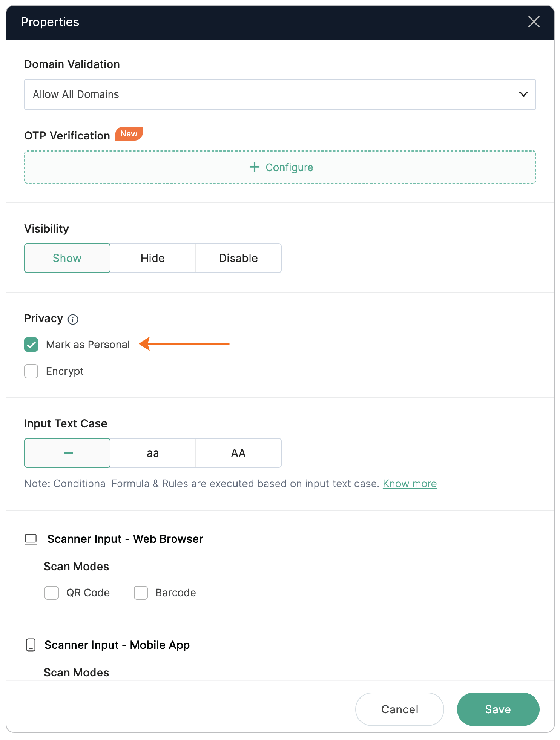Uncheck the Mark as Personal checkbox
This screenshot has height=740, width=560.
click(x=31, y=345)
